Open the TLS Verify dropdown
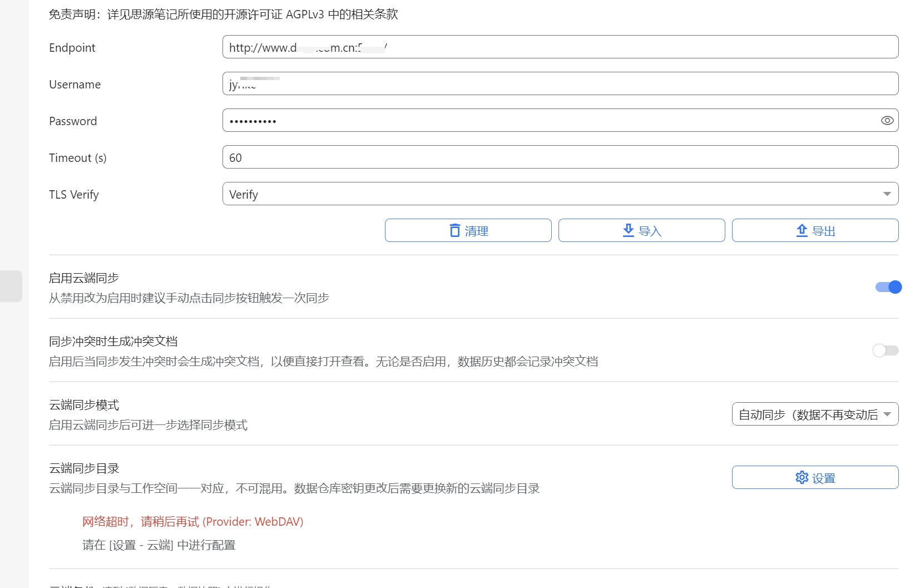 point(560,194)
